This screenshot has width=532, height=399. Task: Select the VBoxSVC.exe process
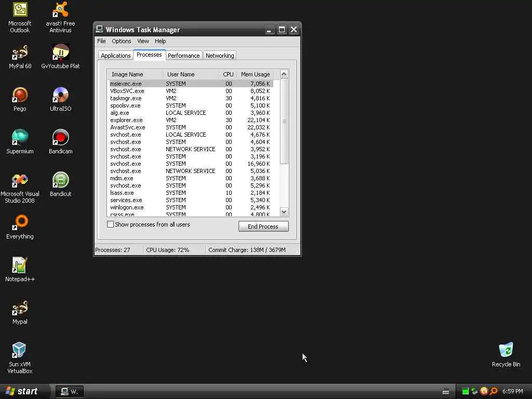191,91
